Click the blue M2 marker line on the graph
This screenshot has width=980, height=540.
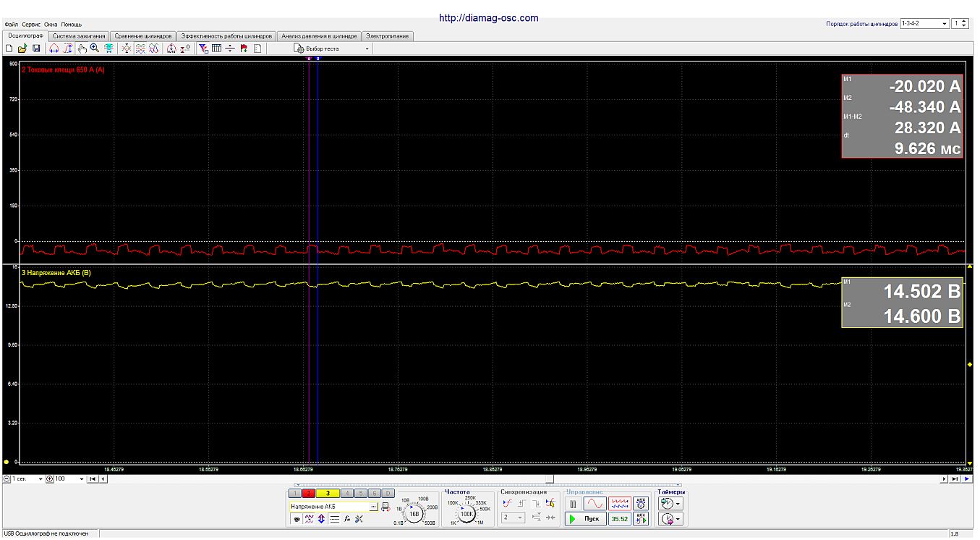pos(318,261)
